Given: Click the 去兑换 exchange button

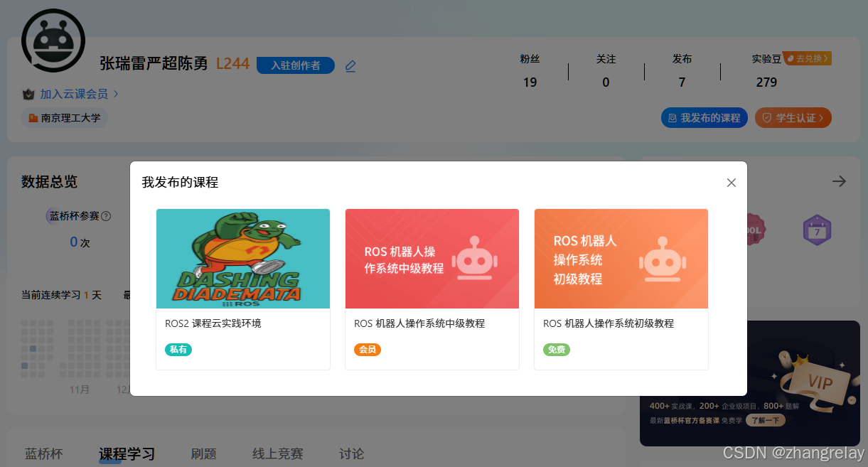Looking at the screenshot, I should coord(808,58).
